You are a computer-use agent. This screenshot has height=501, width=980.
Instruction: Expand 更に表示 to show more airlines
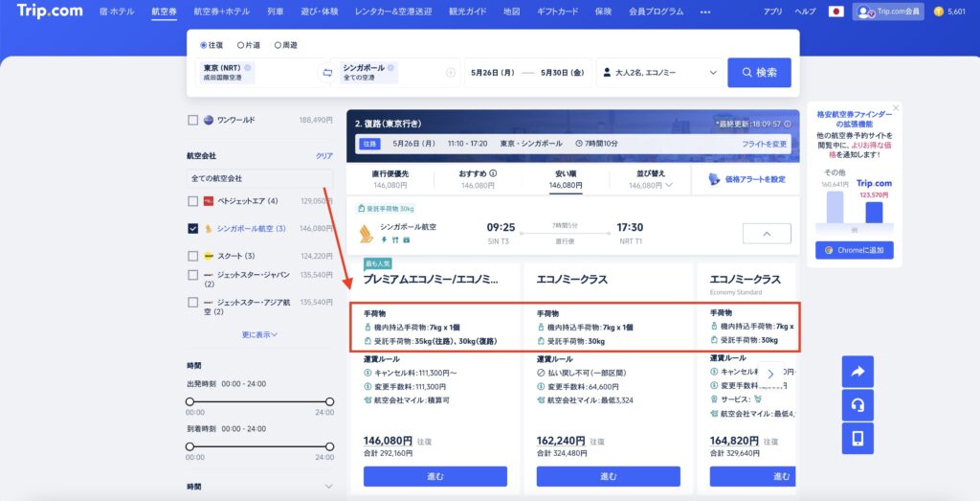(259, 334)
